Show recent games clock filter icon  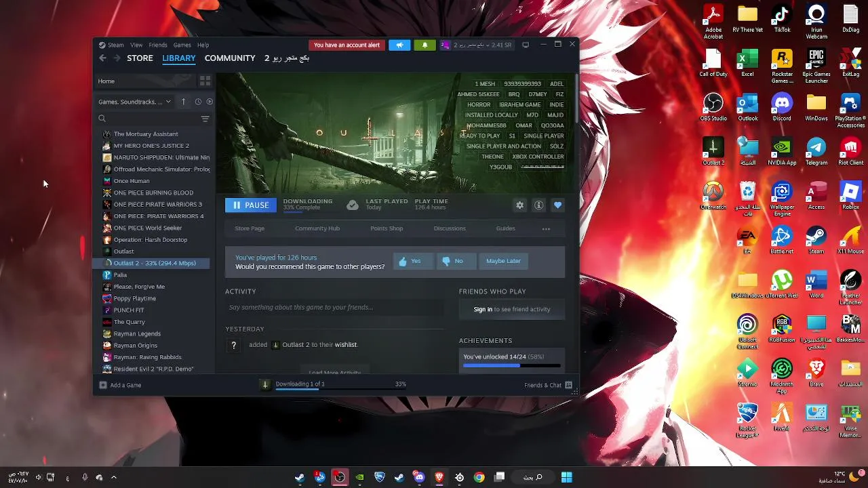pyautogui.click(x=198, y=102)
